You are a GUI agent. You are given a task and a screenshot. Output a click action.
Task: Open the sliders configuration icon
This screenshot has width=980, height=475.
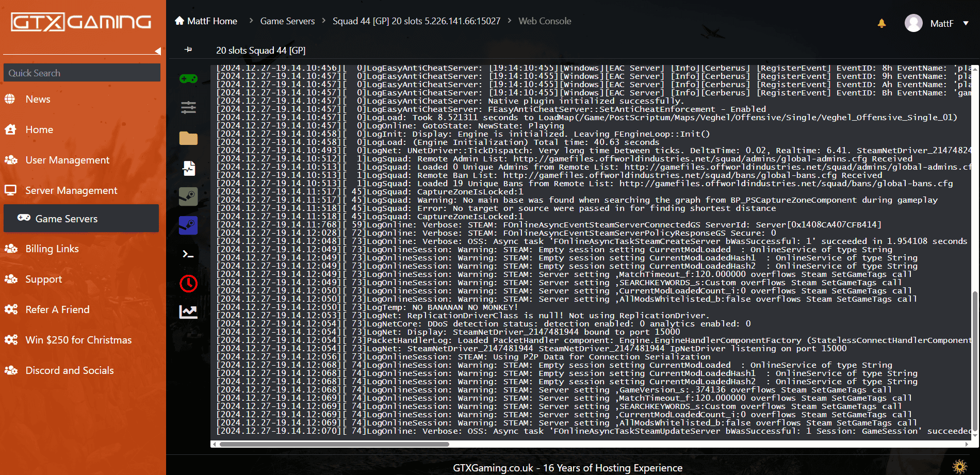click(x=188, y=107)
